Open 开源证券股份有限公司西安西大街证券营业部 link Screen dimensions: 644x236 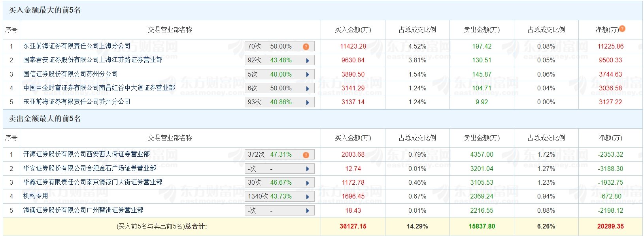point(87,154)
